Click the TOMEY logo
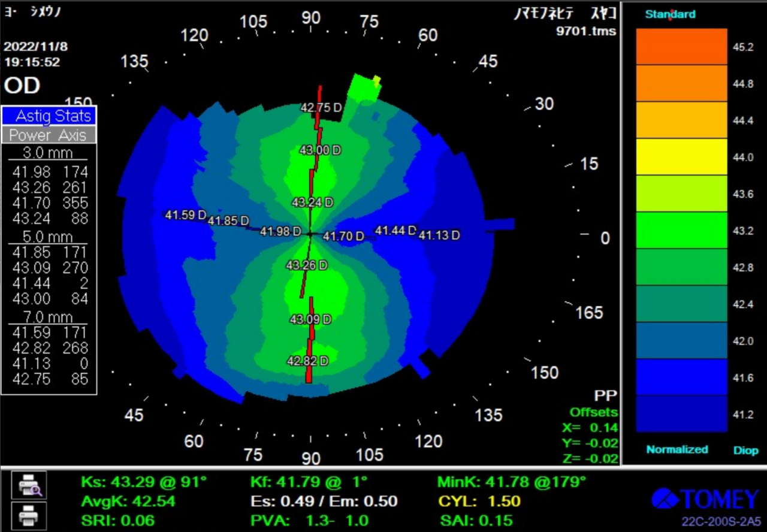The width and height of the screenshot is (767, 532). coord(705,499)
